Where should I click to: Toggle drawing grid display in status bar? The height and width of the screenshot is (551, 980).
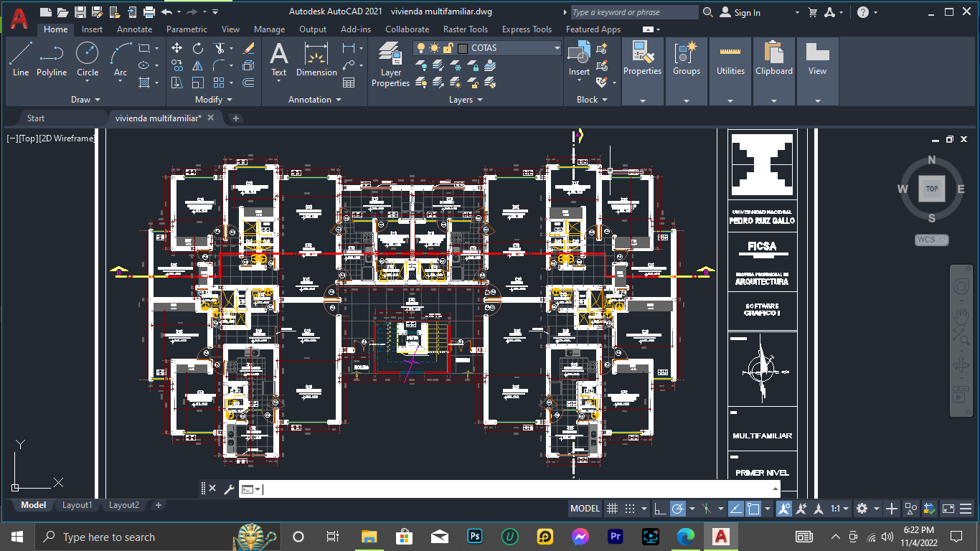(612, 509)
